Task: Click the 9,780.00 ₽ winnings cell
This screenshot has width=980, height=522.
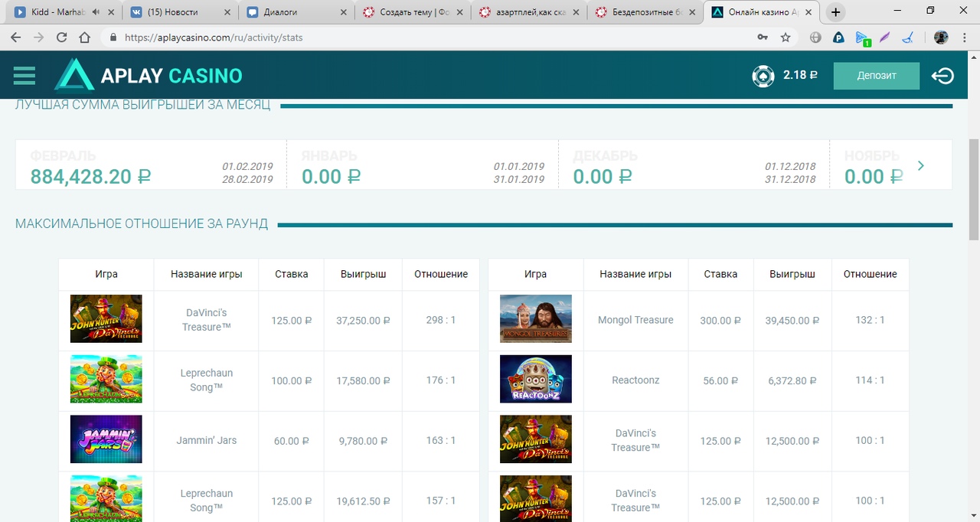Action: [364, 440]
